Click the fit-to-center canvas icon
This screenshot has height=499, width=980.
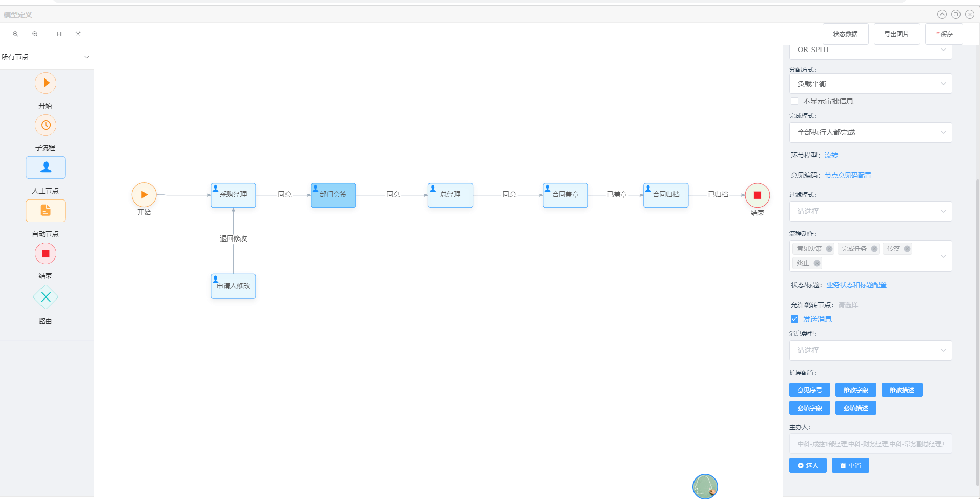[x=78, y=34]
